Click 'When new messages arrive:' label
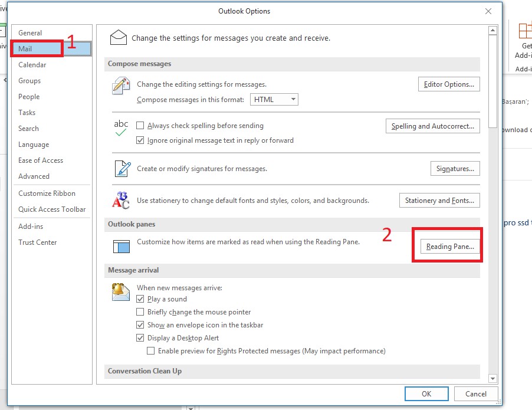 (179, 288)
